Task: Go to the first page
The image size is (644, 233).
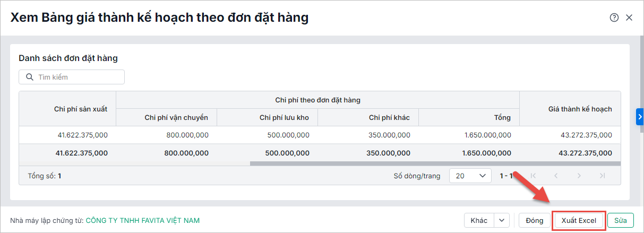Action: 534,176
